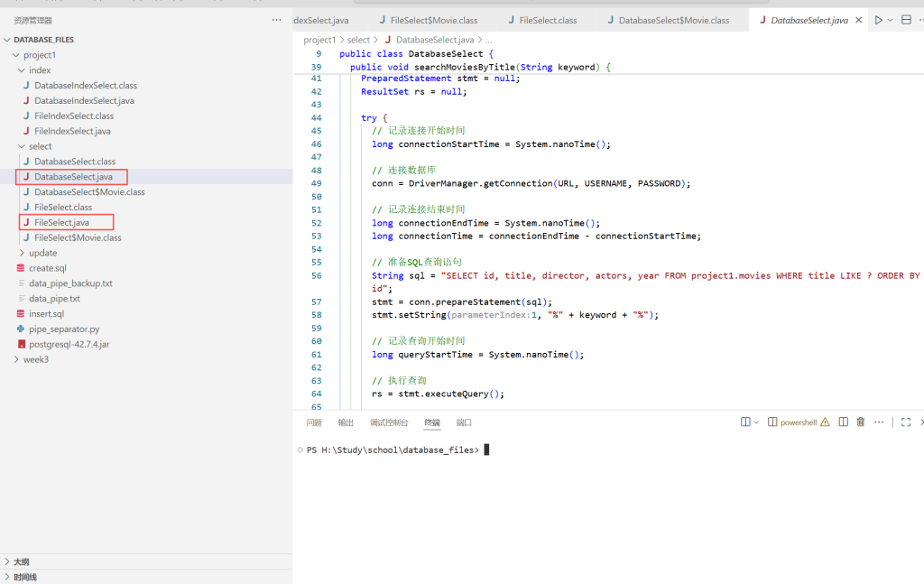Viewport: 924px width, 584px height.
Task: Expand the update folder
Action: pos(42,253)
